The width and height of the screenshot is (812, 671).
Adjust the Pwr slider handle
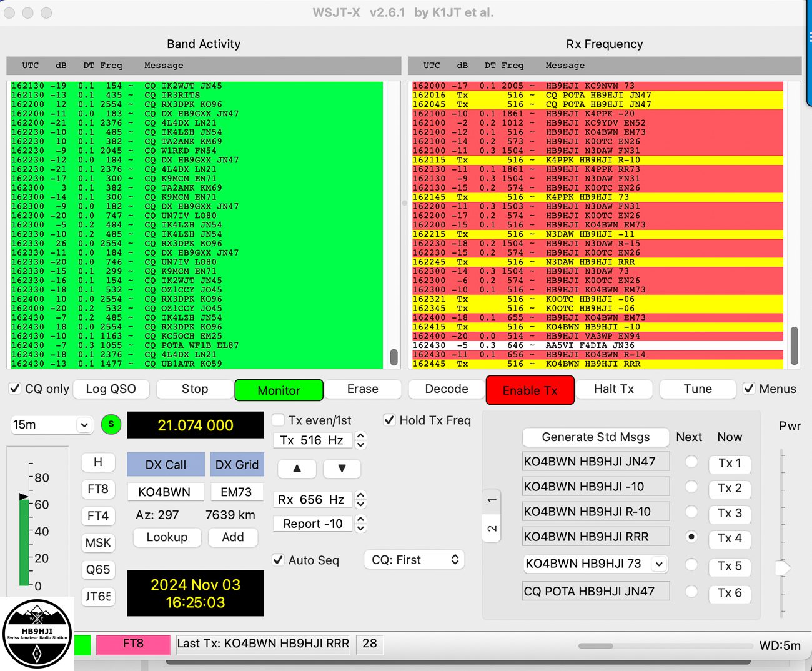tap(782, 568)
